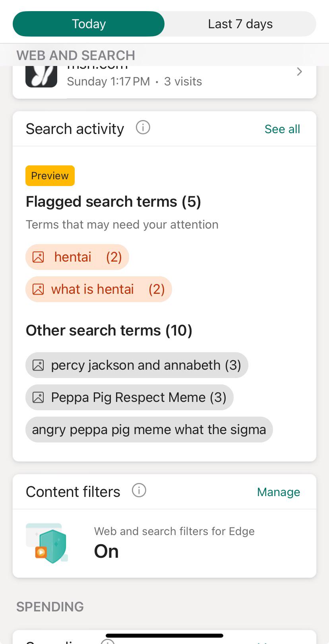Switch to the Last 7 days tab

tap(240, 24)
